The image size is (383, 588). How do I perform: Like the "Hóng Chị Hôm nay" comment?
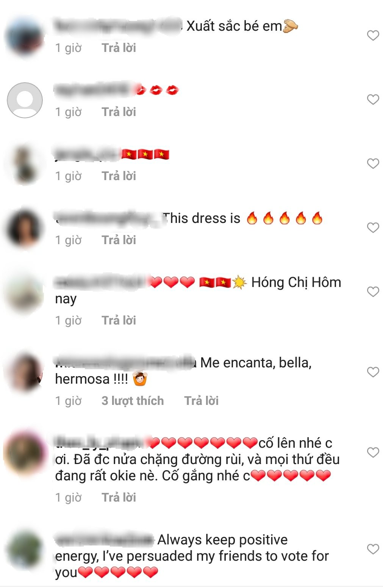[x=373, y=292]
